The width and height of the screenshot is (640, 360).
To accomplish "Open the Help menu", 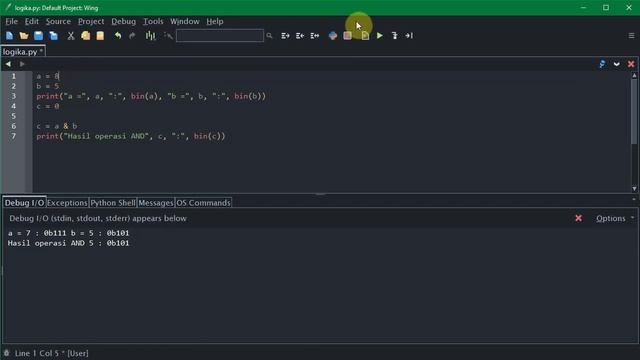I will click(215, 21).
